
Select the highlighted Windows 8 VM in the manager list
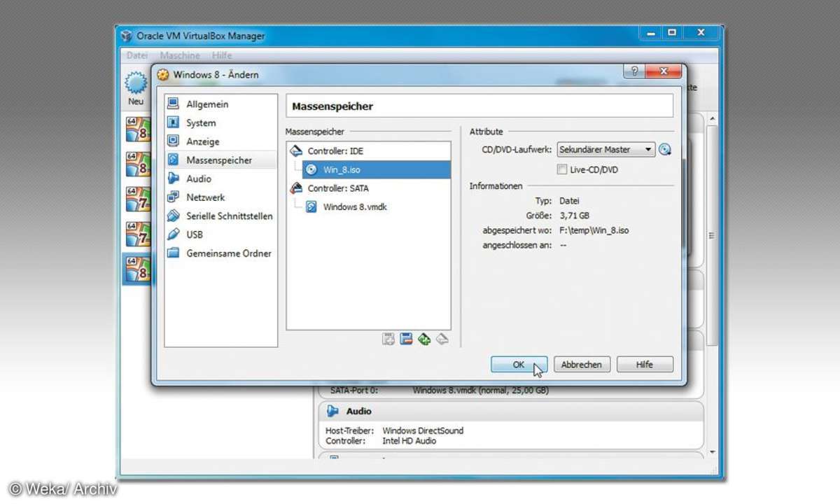(x=137, y=269)
